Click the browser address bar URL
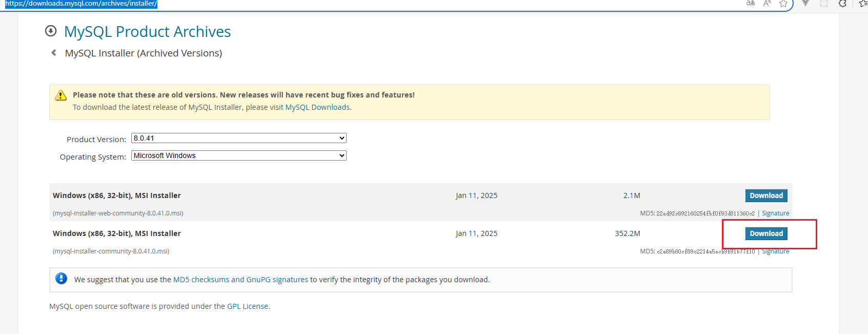Image resolution: width=868 pixels, height=334 pixels. pos(81,4)
